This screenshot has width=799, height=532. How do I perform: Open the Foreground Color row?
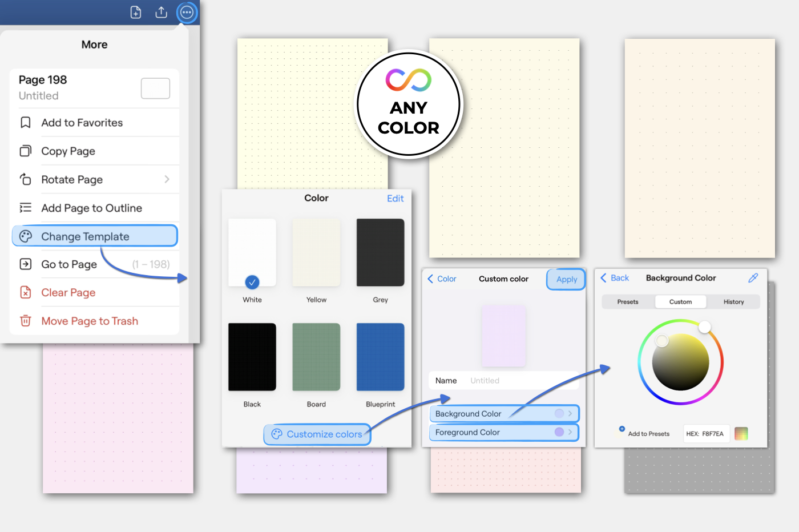tap(503, 432)
